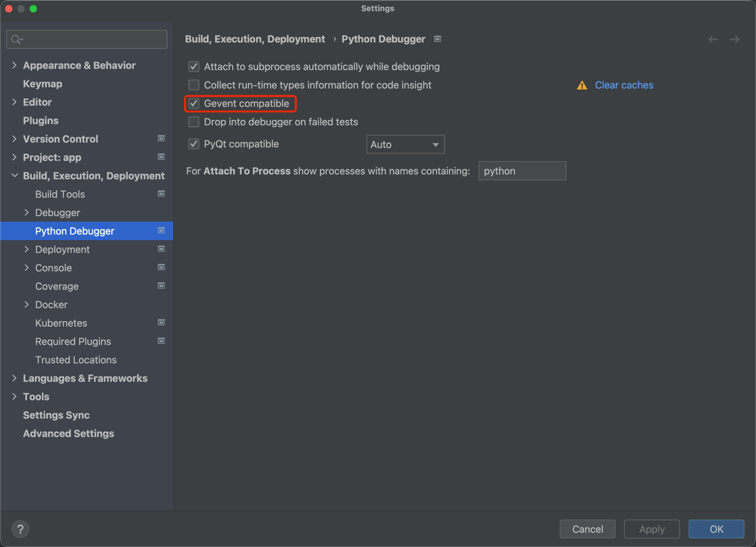Click the Cancel button
Viewport: 756px width, 547px height.
click(x=588, y=529)
